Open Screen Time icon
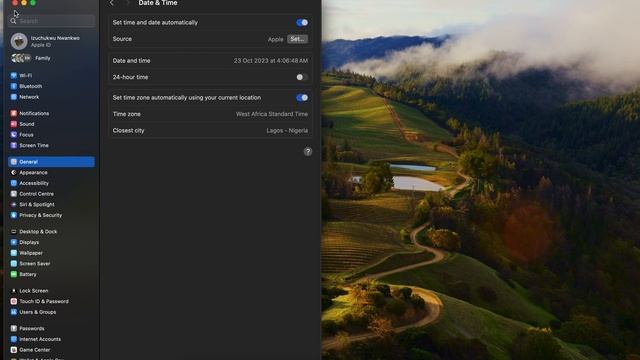640x360 pixels. (13, 145)
